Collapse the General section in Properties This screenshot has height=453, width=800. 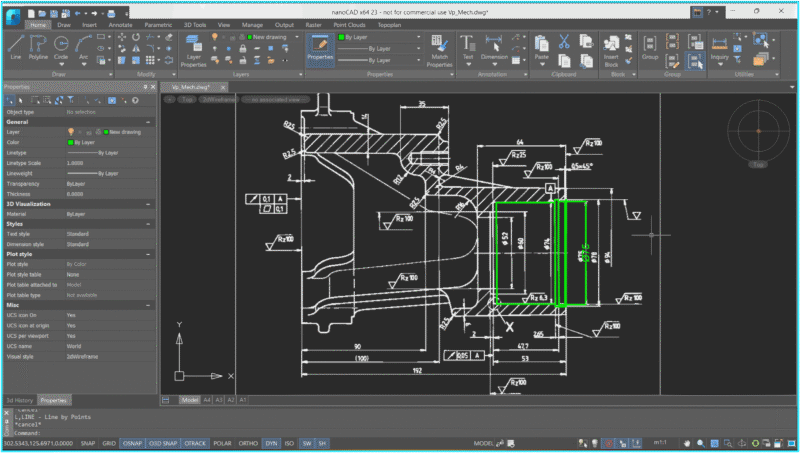coord(150,122)
